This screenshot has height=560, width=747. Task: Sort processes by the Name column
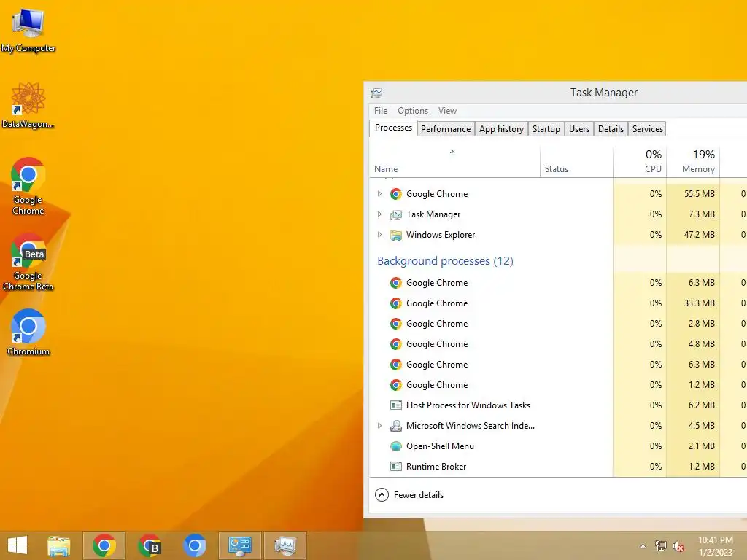pos(454,162)
